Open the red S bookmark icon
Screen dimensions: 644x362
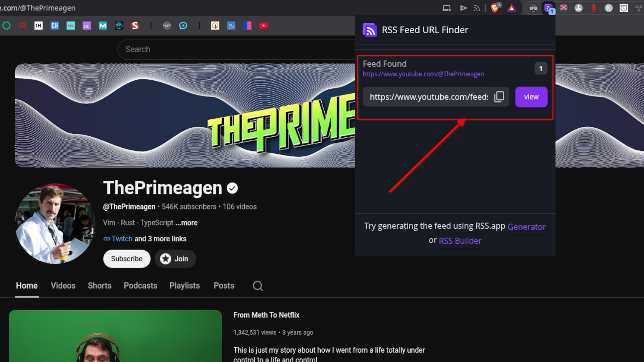[x=135, y=26]
